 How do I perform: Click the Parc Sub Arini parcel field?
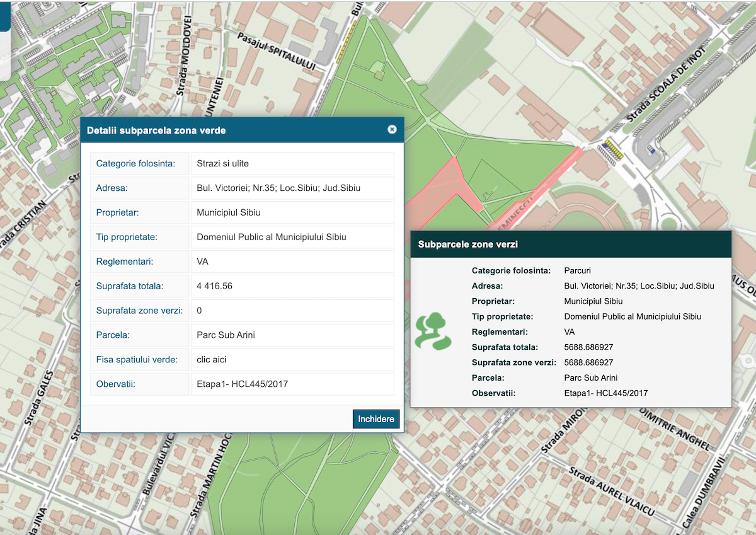point(226,335)
